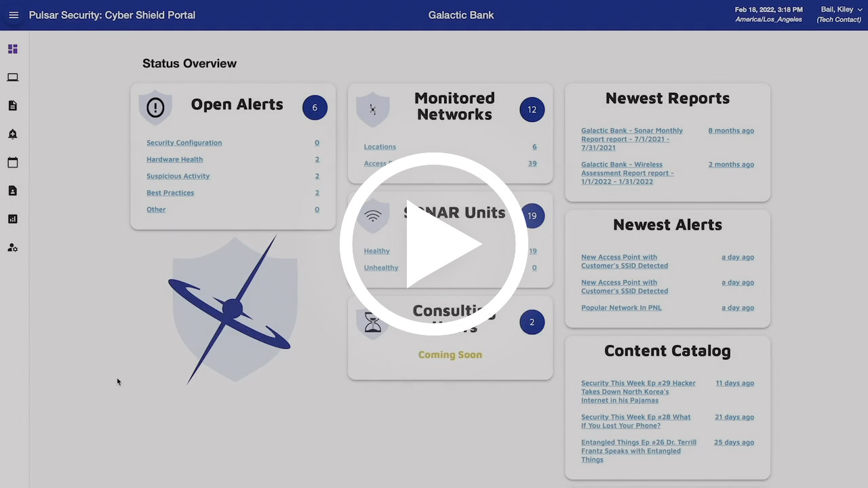The width and height of the screenshot is (868, 488).
Task: Click the SONAR Units wifi shield icon
Action: tap(372, 216)
